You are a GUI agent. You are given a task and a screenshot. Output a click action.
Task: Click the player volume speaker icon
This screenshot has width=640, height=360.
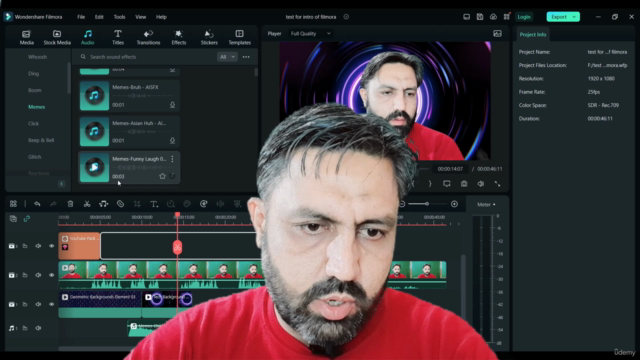click(481, 184)
